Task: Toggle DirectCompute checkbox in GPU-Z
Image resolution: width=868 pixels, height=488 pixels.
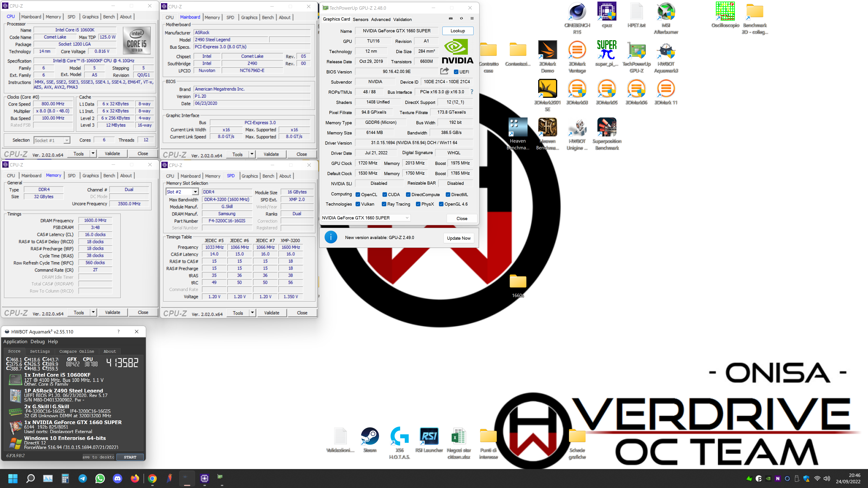Action: click(408, 194)
